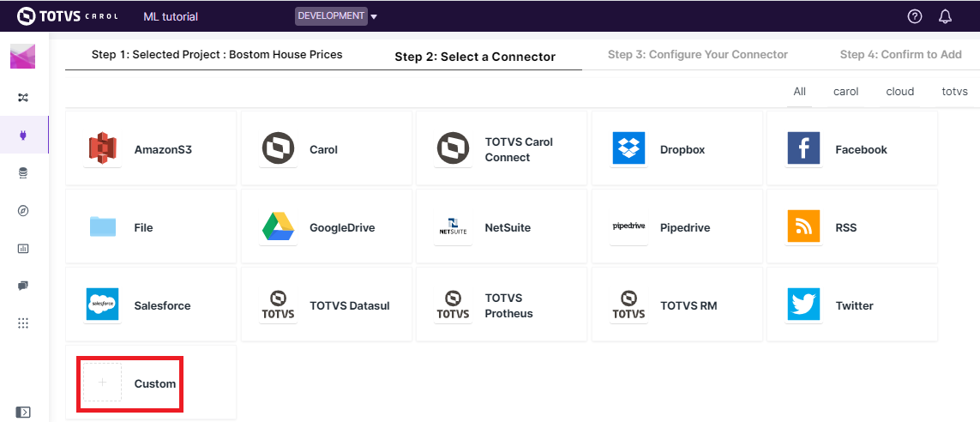Image resolution: width=980 pixels, height=422 pixels.
Task: Filter connectors by All
Action: point(799,91)
